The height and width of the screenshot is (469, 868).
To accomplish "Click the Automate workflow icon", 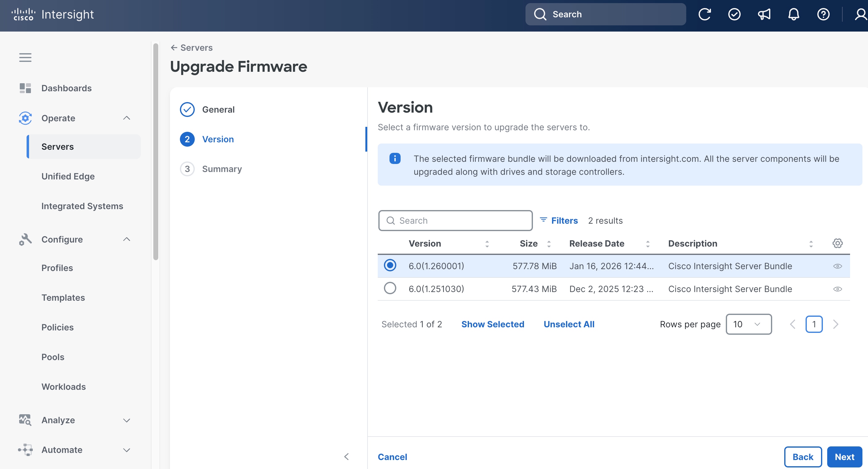I will [x=25, y=450].
